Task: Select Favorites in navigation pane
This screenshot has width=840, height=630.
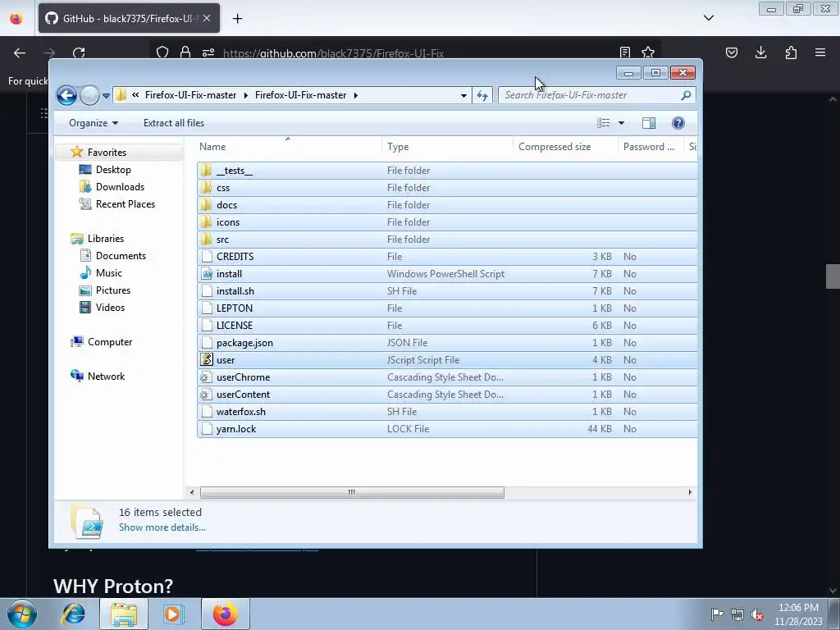Action: tap(107, 152)
